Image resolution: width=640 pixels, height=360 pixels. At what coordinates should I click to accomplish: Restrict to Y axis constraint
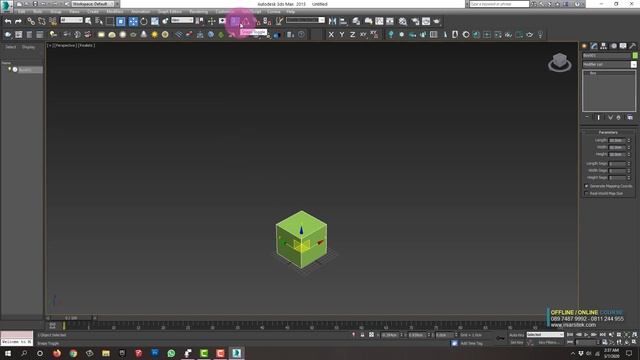pyautogui.click(x=342, y=35)
